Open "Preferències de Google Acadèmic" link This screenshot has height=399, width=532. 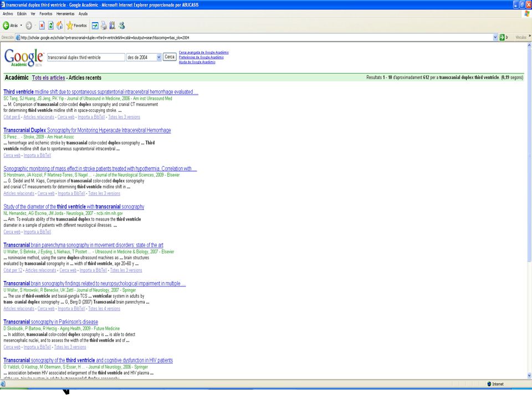tap(201, 57)
